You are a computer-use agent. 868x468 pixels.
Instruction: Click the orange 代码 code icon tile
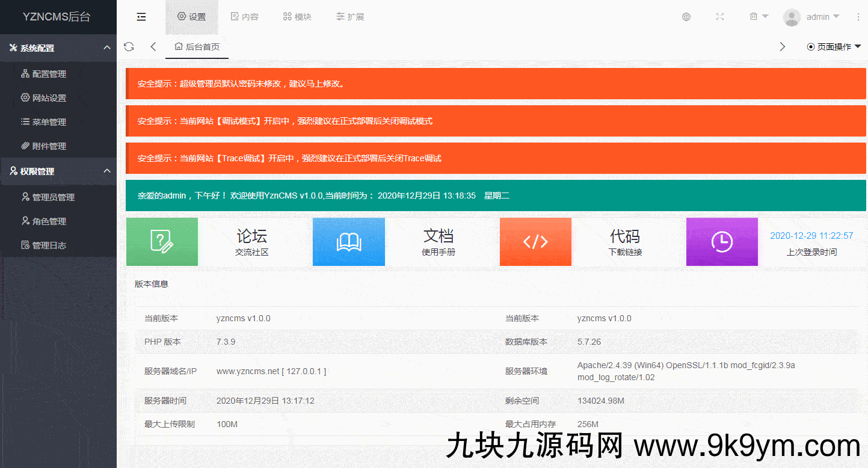click(x=535, y=242)
